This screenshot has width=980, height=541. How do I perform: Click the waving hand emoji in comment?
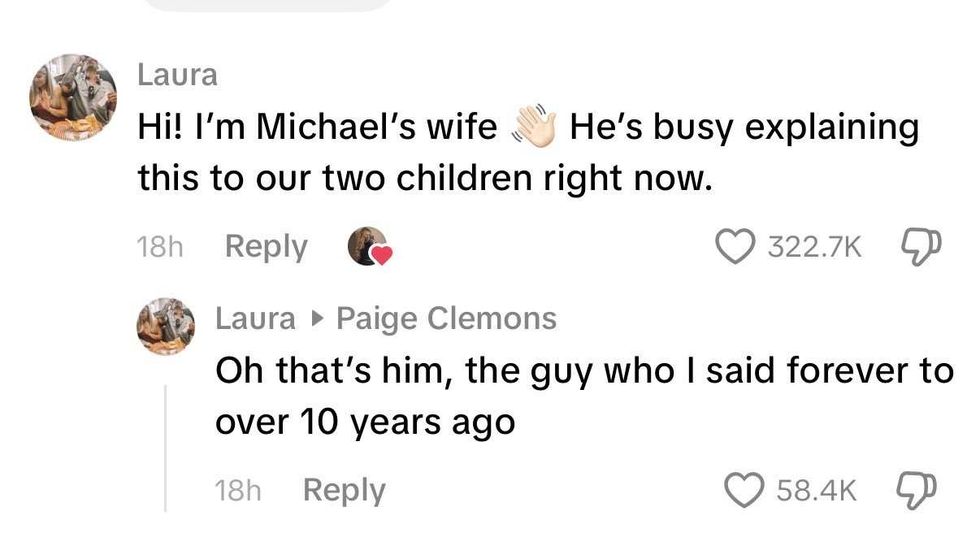pyautogui.click(x=533, y=127)
